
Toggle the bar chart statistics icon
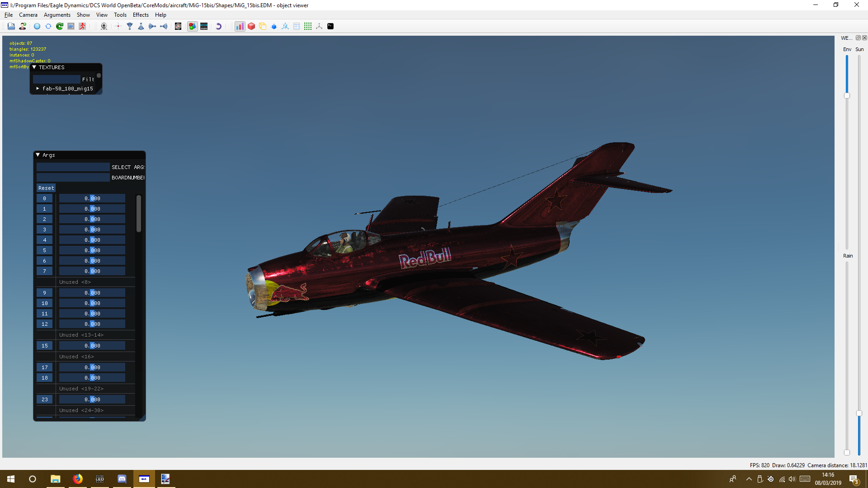(240, 26)
